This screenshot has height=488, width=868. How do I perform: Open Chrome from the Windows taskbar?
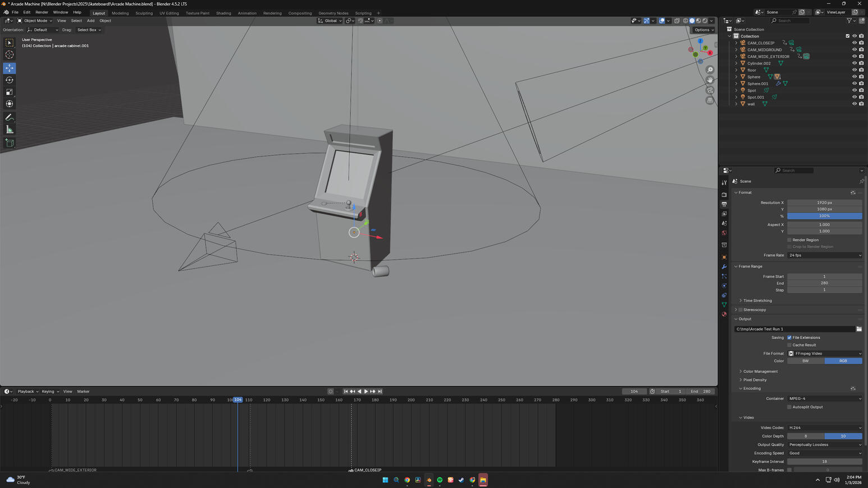(x=407, y=480)
